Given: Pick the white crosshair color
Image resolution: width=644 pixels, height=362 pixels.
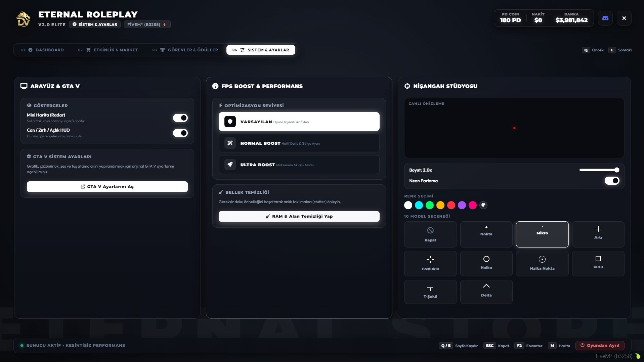Looking at the screenshot, I should 408,205.
